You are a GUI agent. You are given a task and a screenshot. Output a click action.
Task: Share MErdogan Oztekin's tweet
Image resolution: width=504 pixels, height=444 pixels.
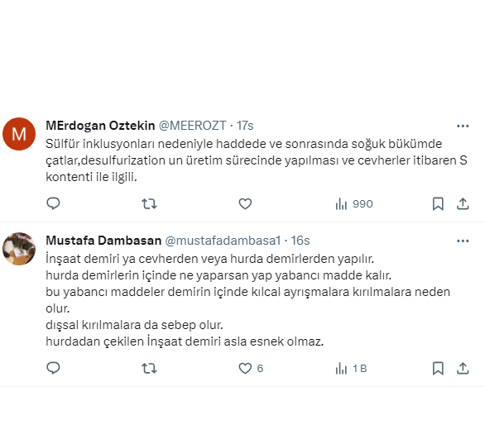pos(463,203)
